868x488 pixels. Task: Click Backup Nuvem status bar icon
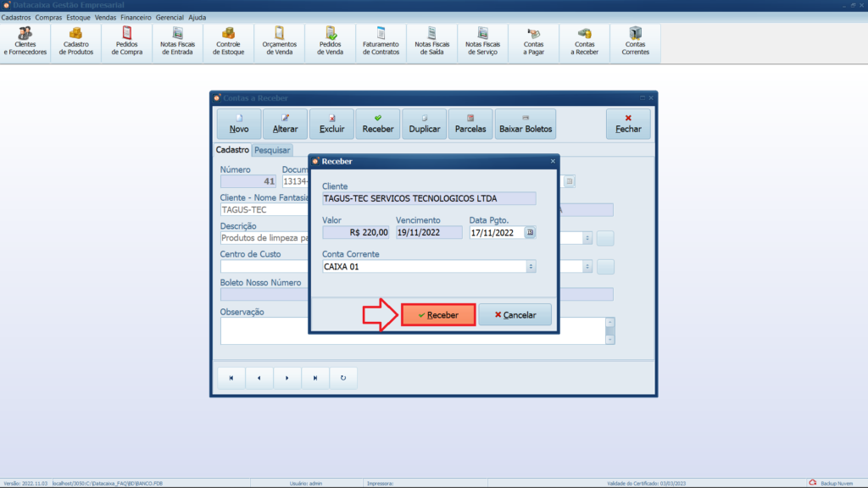pyautogui.click(x=813, y=483)
